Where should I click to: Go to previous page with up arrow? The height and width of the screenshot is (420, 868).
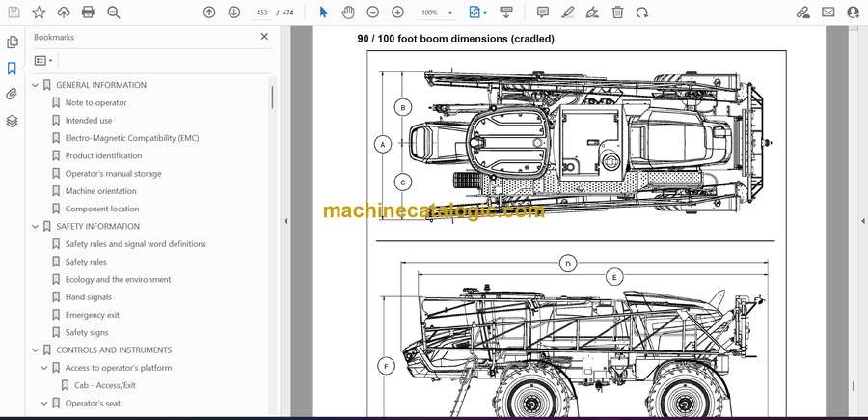pos(209,13)
